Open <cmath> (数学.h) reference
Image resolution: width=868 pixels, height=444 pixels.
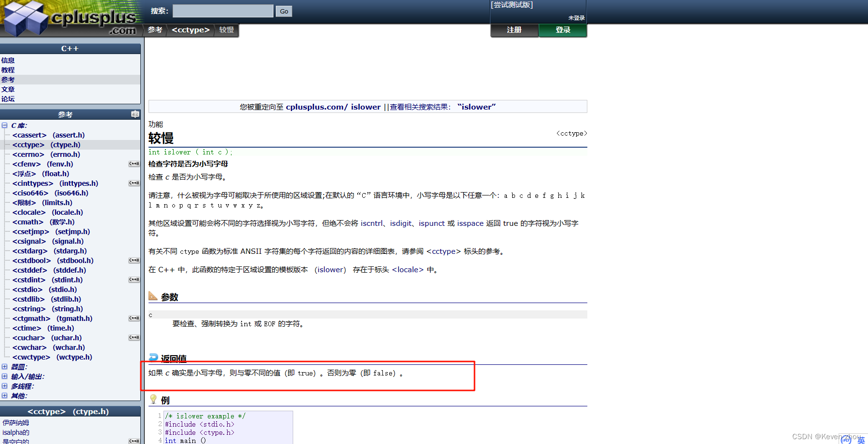[x=43, y=222]
